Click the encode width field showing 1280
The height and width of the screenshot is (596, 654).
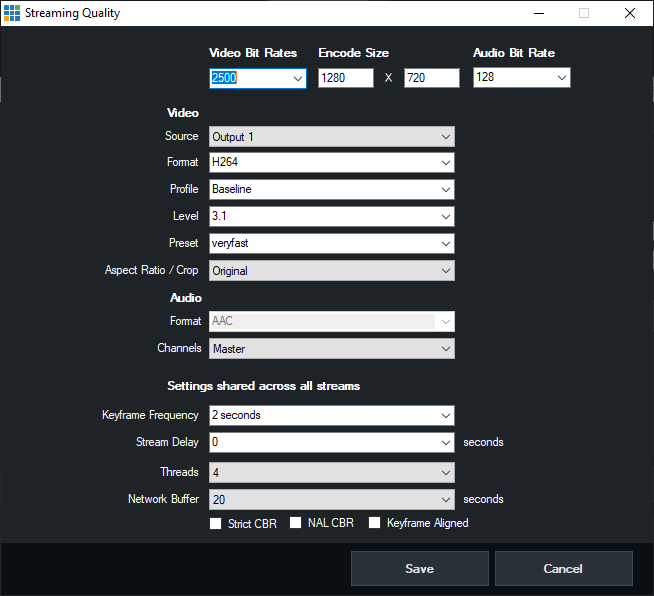click(x=345, y=78)
